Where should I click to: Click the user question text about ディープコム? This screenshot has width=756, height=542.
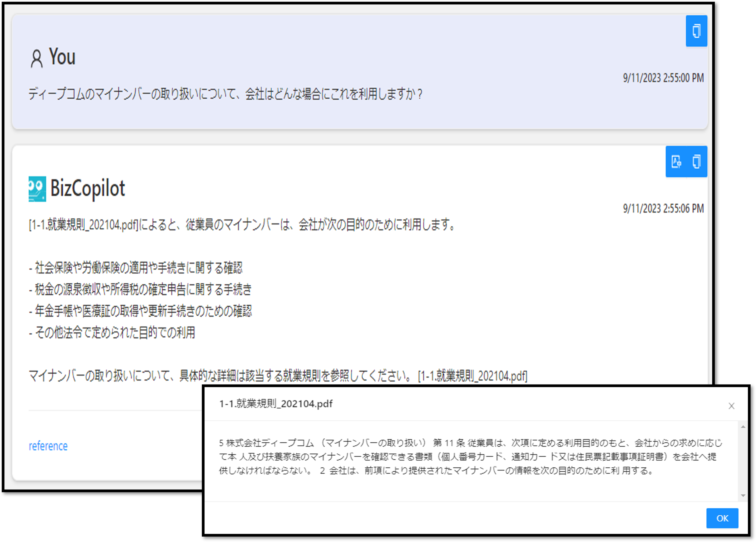pyautogui.click(x=226, y=94)
